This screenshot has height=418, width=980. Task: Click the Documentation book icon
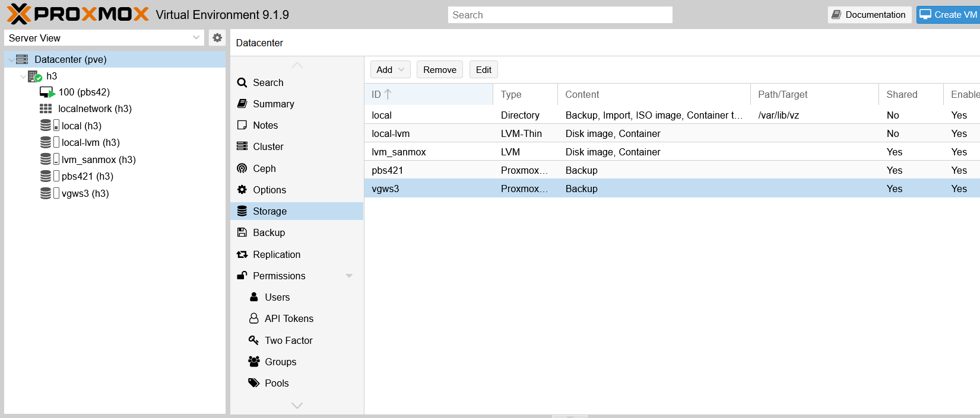click(x=836, y=15)
